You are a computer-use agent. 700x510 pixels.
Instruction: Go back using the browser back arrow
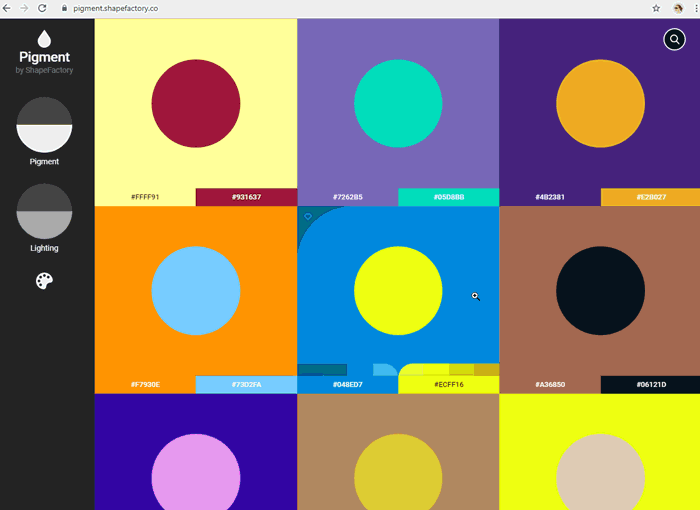point(8,8)
